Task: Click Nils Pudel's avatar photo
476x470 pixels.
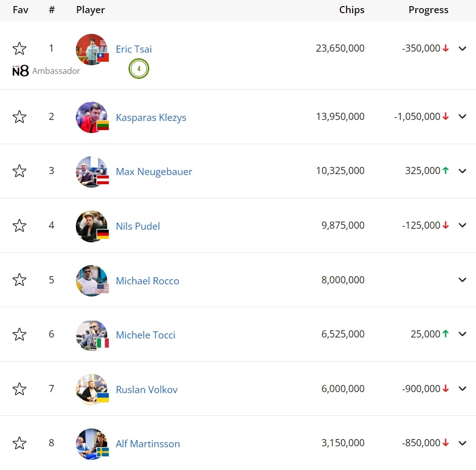Action: point(92,226)
